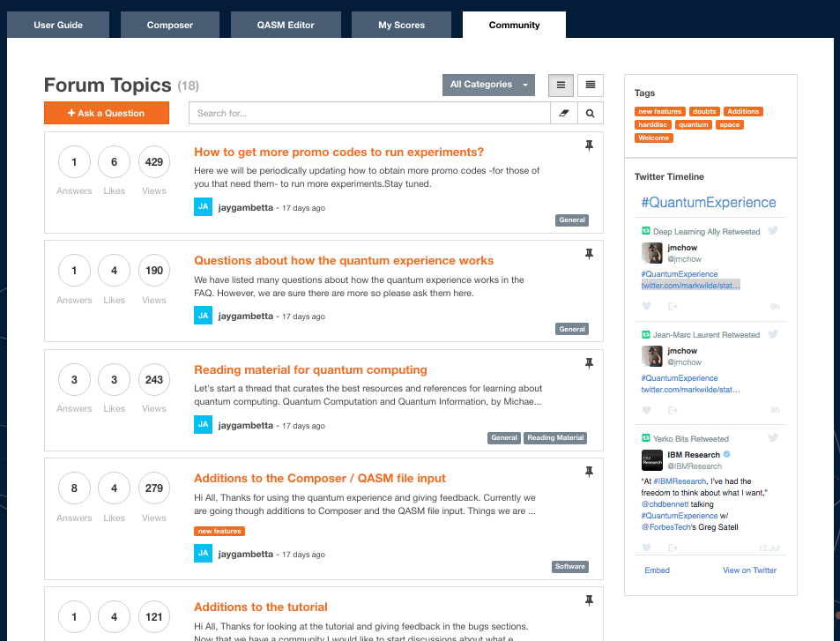840x641 pixels.
Task: Share the first jmchow tweet
Action: click(673, 306)
